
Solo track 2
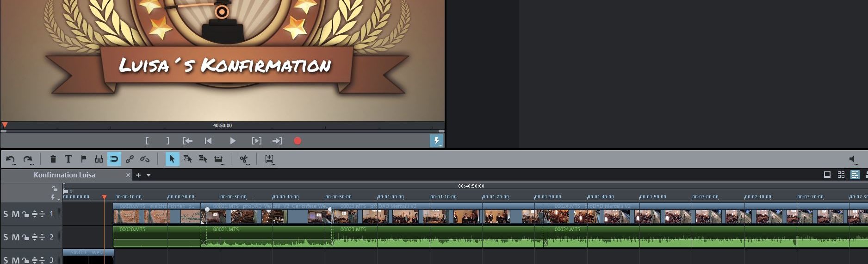coord(6,237)
